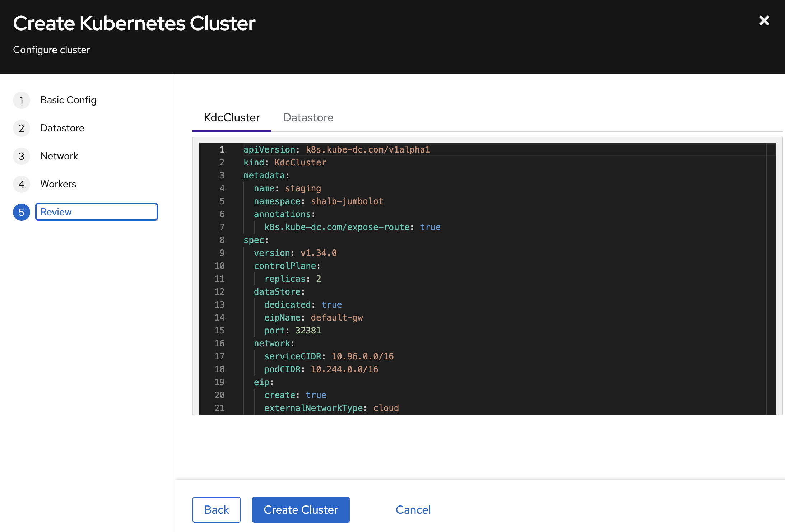
Task: Switch to KdcCluster YAML tab
Action: (232, 118)
